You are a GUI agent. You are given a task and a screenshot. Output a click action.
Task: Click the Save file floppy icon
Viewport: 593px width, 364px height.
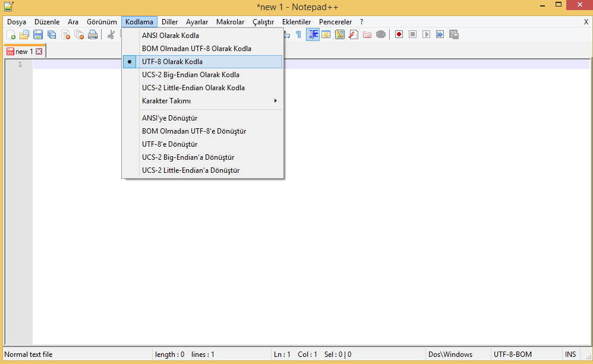point(38,35)
